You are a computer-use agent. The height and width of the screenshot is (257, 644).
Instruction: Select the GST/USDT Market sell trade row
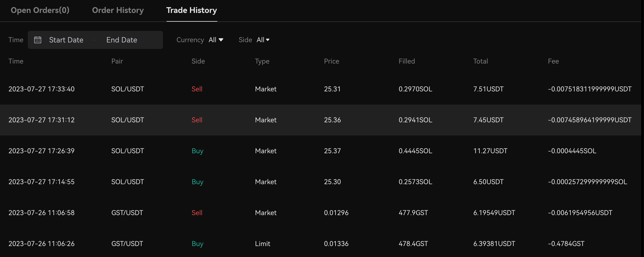tap(320, 213)
